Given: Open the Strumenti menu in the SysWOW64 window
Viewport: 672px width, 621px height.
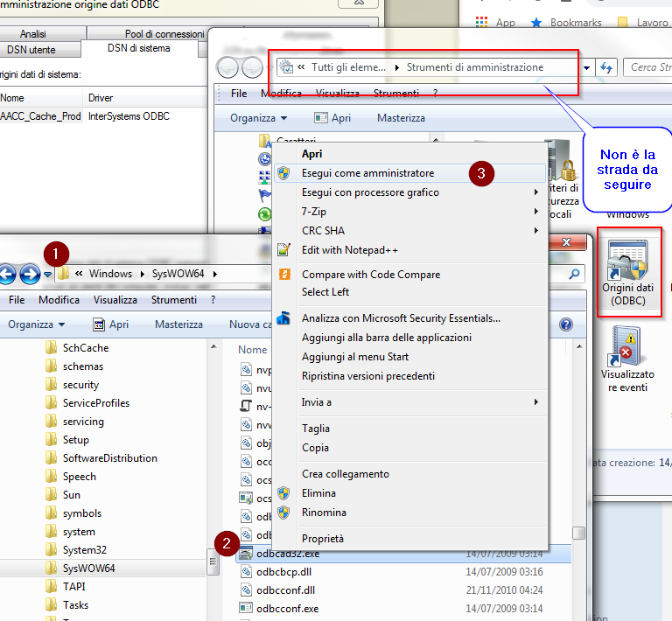Looking at the screenshot, I should click(174, 300).
